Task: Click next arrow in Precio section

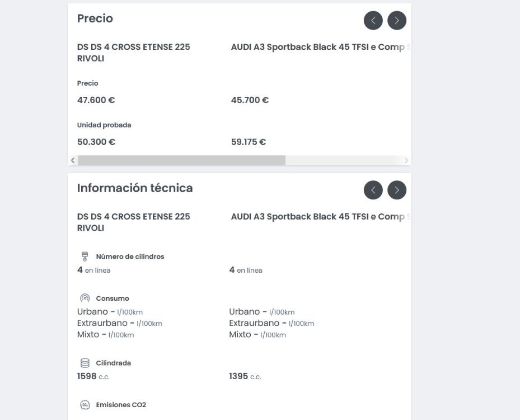Action: 397,21
